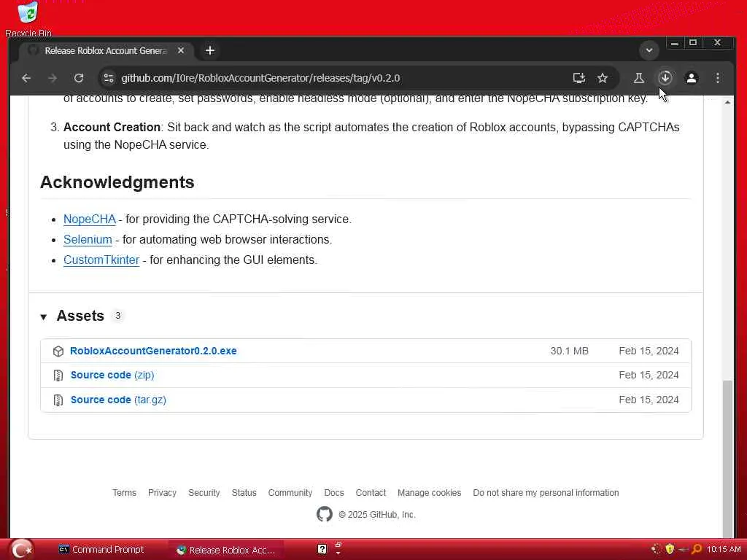Collapse the Assets section triangle
This screenshot has width=747, height=560.
pyautogui.click(x=44, y=316)
